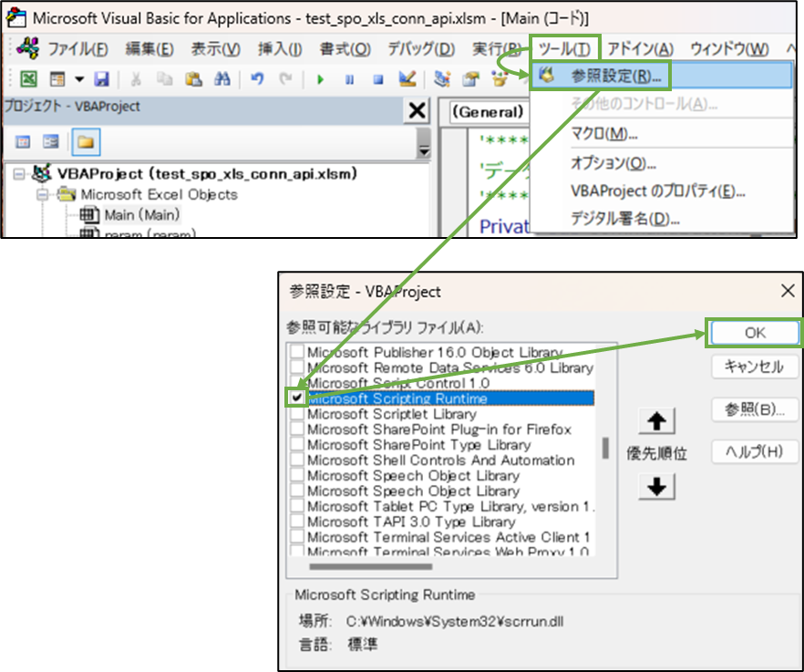This screenshot has height=672, width=804.
Task: Toggle Design Mode icon in toolbar
Action: [407, 78]
